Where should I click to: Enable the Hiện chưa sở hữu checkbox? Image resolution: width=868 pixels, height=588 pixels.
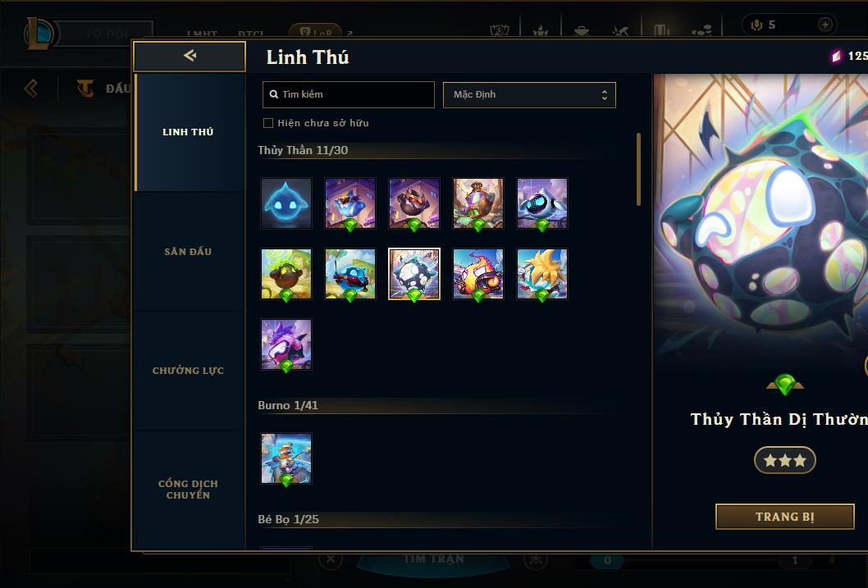pos(268,123)
